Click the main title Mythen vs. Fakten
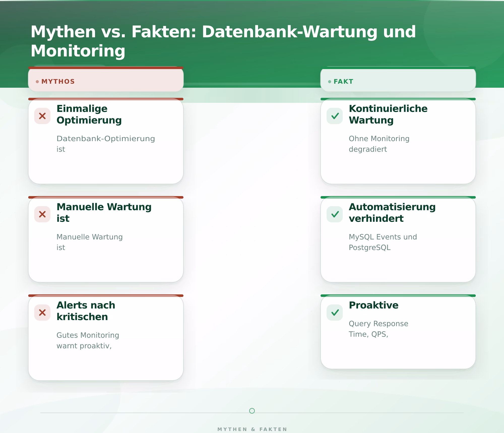Image resolution: width=504 pixels, height=433 pixels. coord(223,41)
